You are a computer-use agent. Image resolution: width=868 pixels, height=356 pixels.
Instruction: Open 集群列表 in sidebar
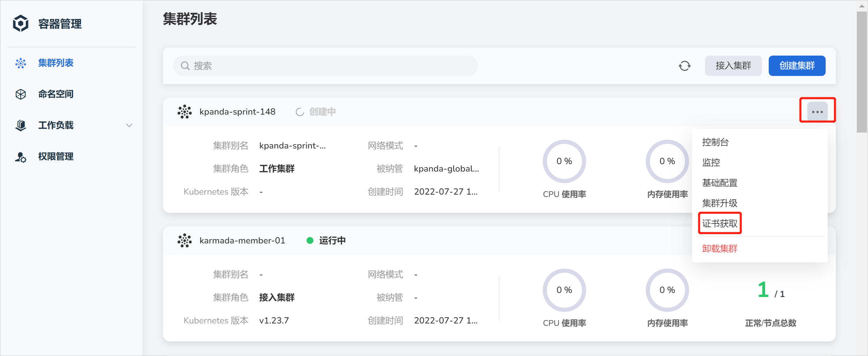[x=56, y=63]
